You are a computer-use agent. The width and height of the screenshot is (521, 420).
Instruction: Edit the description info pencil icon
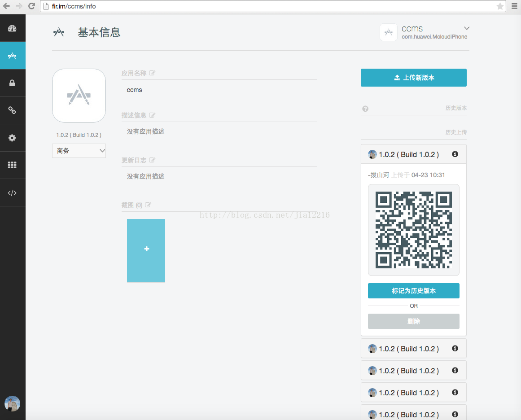pyautogui.click(x=152, y=115)
